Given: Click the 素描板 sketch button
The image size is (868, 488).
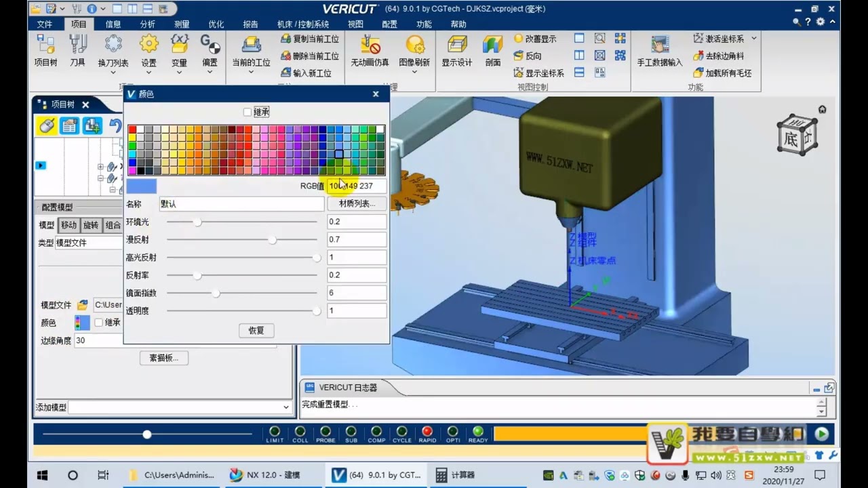Looking at the screenshot, I should point(163,358).
